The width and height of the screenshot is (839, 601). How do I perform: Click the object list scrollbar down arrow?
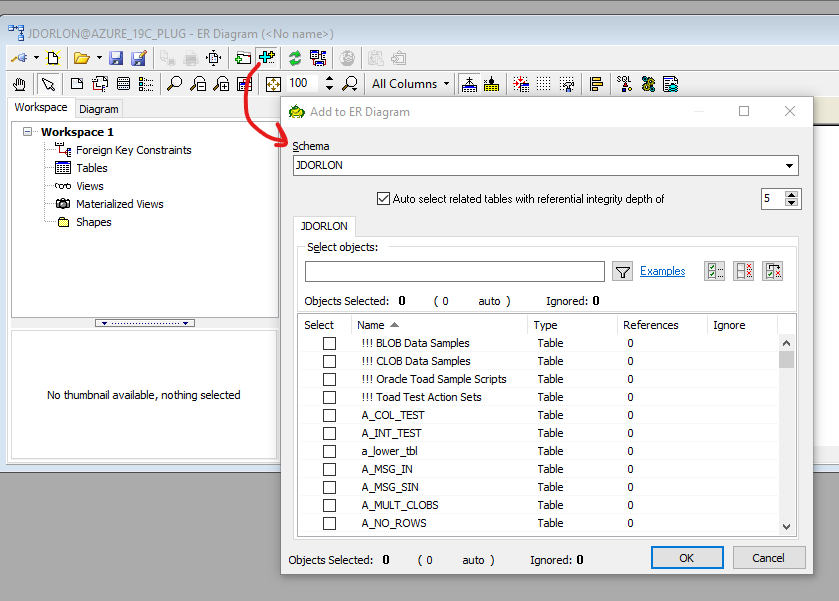click(786, 527)
